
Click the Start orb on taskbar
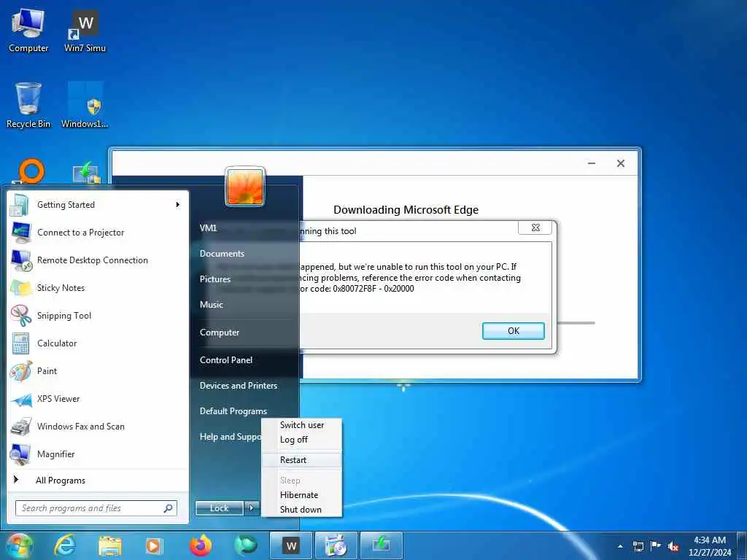click(x=19, y=545)
